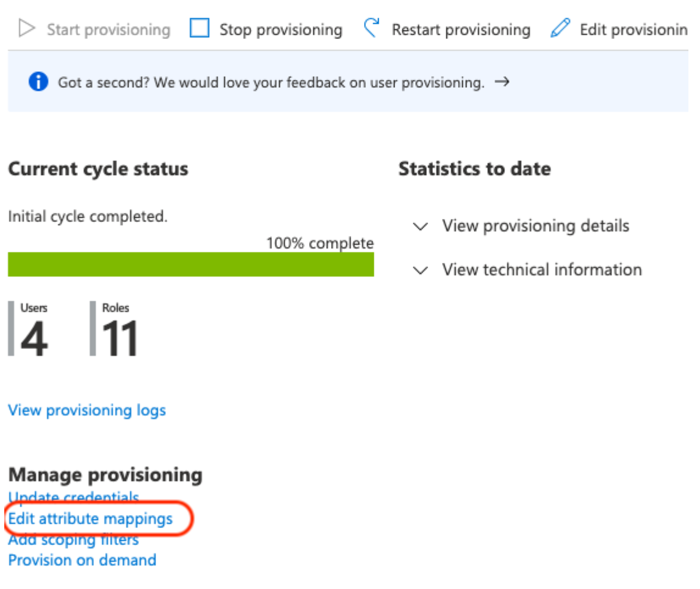Viewport: 700px width, 589px height.
Task: Click the Start provisioning play icon
Action: [26, 29]
